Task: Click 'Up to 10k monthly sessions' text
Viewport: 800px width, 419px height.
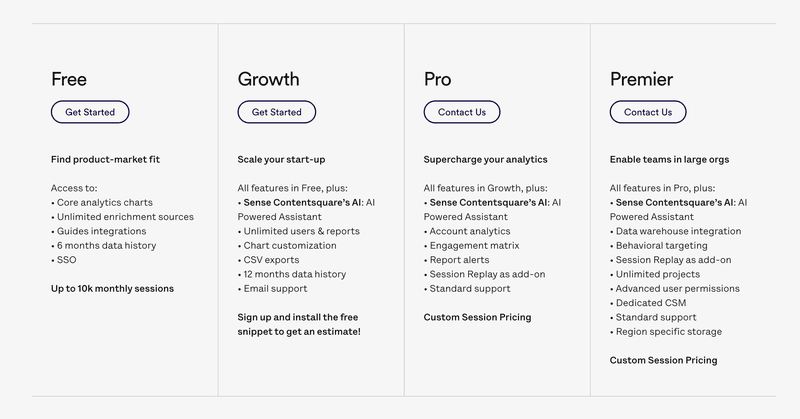Action: click(112, 289)
